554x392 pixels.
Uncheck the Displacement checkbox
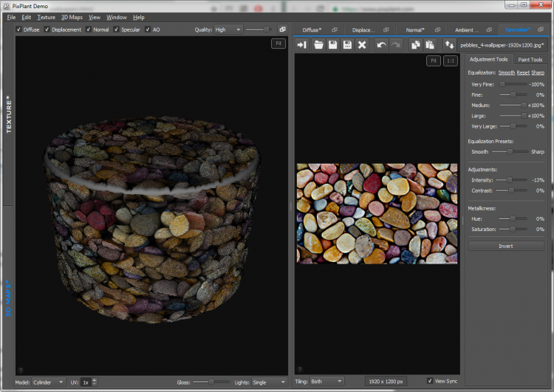[48, 30]
